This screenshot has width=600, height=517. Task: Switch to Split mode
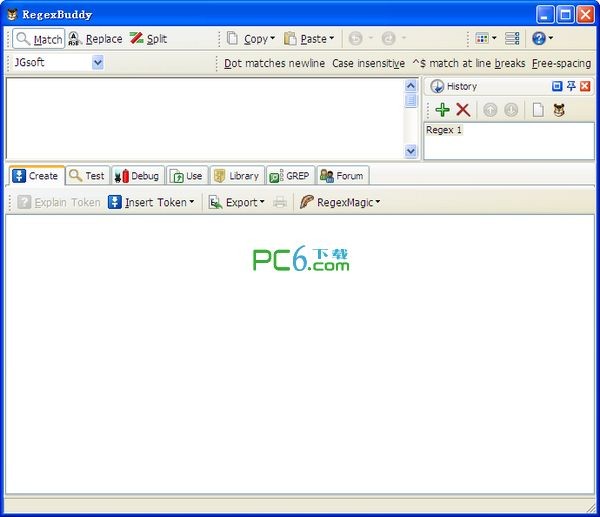148,39
